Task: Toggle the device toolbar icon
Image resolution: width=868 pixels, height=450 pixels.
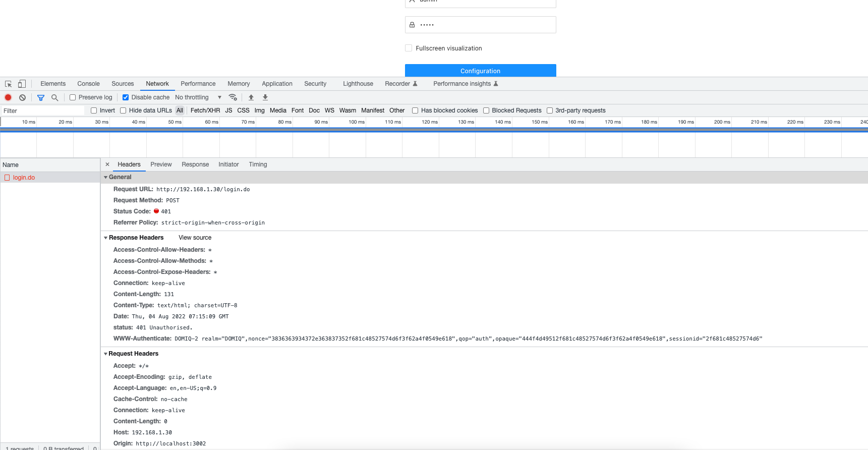Action: pos(22,84)
